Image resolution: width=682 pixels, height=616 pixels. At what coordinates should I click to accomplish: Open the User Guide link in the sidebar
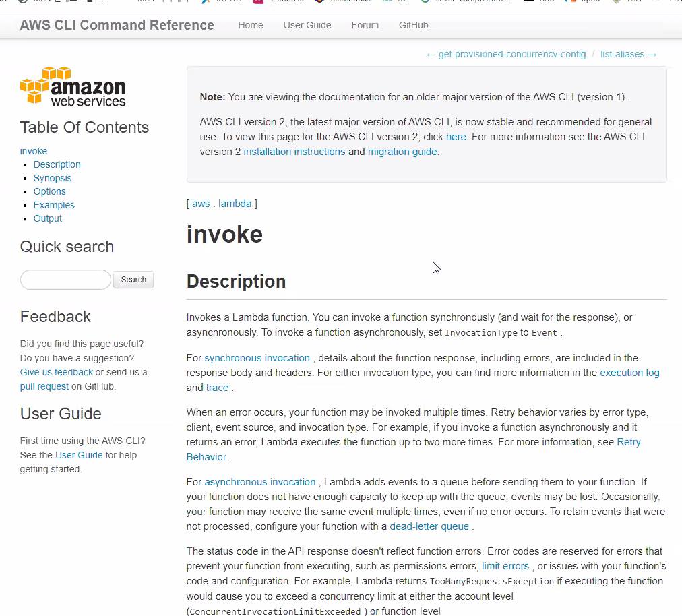coord(79,455)
